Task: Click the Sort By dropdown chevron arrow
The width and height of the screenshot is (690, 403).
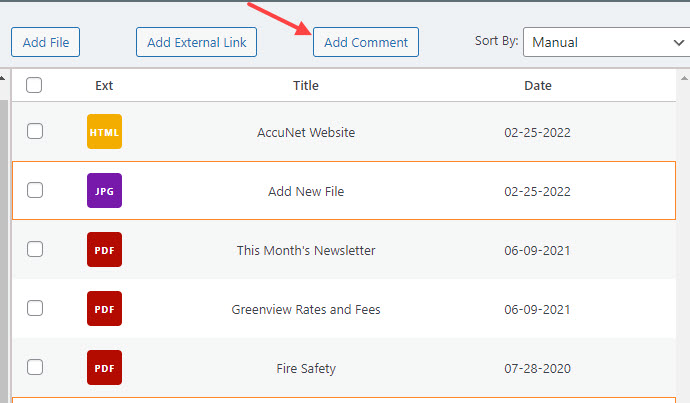Action: [x=679, y=43]
